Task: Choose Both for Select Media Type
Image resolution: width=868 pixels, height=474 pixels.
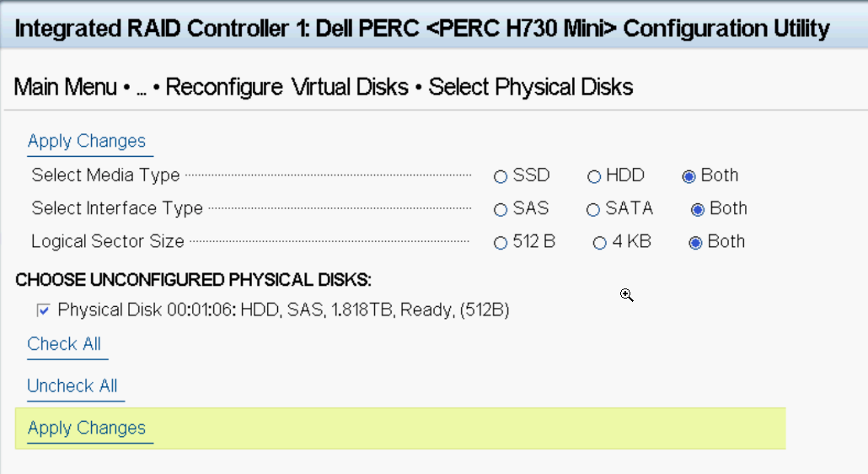Action: 689,176
